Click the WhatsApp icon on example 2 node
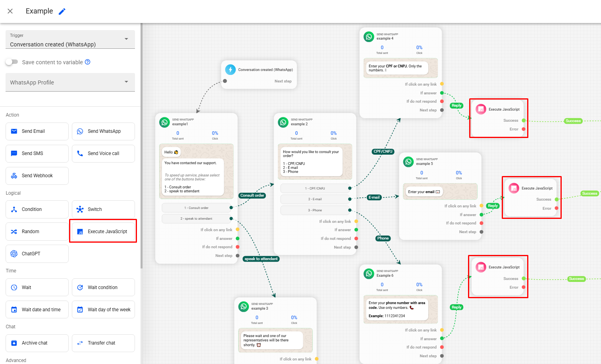This screenshot has width=601, height=364. [283, 122]
